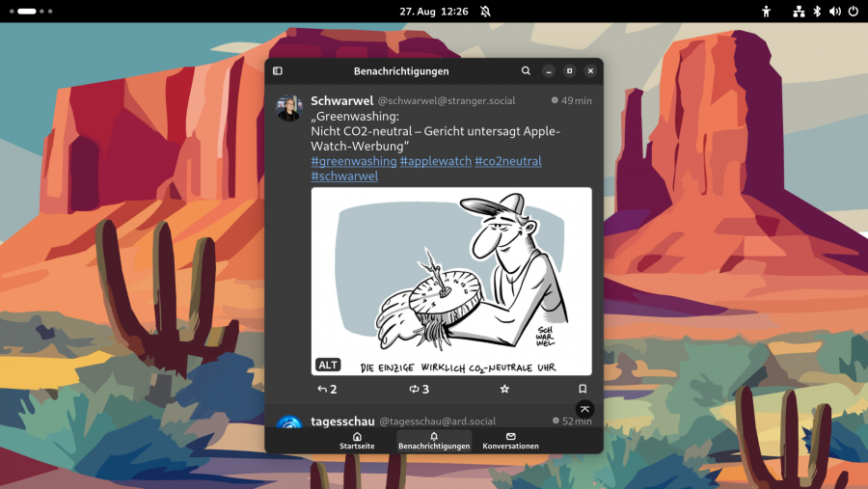Toggle the sidebar panel button
Screen dimensions: 868x489
point(278,71)
